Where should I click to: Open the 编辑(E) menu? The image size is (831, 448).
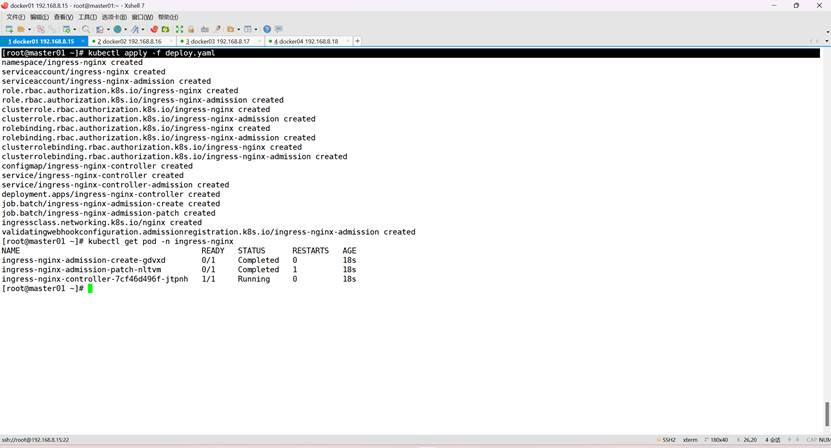coord(39,17)
